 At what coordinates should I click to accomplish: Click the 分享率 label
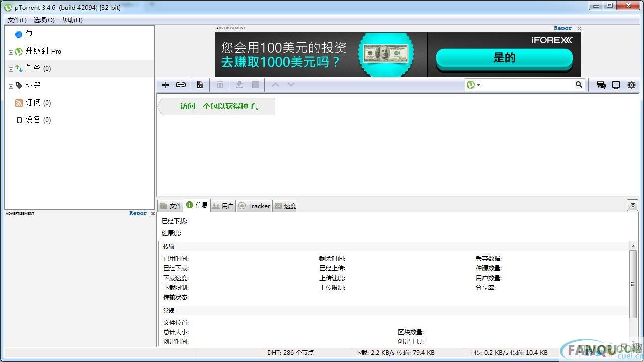[x=486, y=288]
